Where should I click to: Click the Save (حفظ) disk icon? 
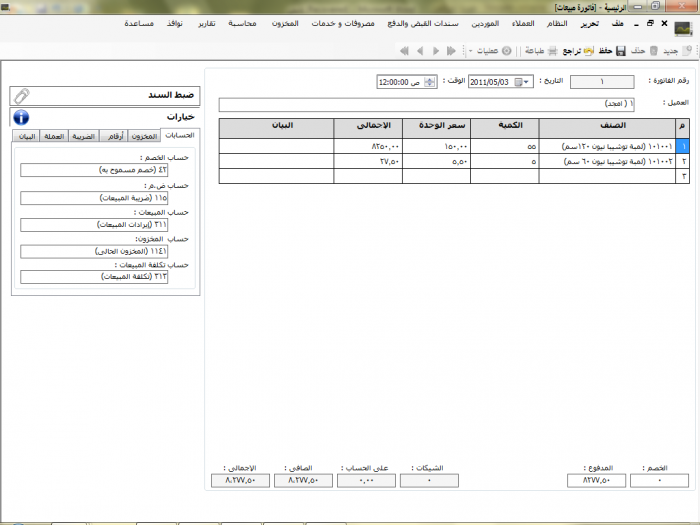coord(620,50)
